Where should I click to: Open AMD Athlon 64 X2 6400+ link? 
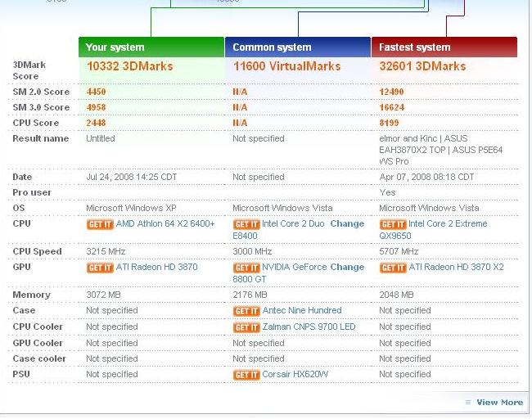[165, 224]
